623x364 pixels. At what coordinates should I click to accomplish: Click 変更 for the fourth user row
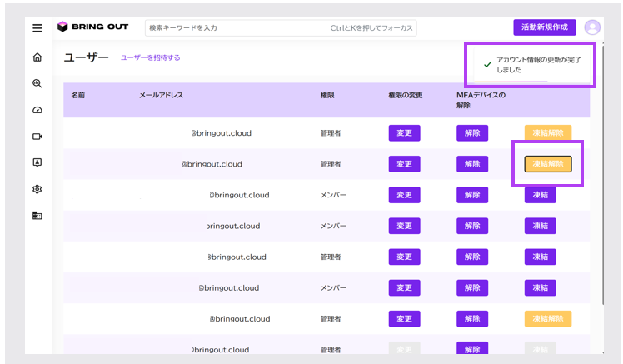pyautogui.click(x=404, y=226)
